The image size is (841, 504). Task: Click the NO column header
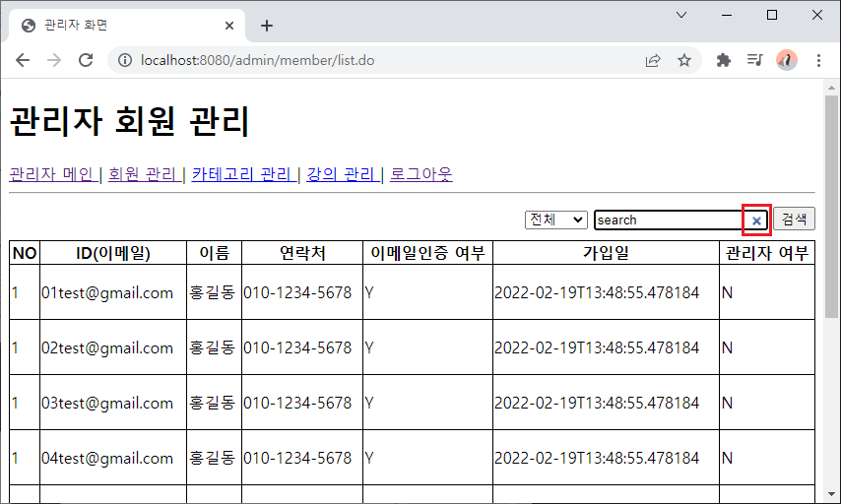tap(25, 253)
